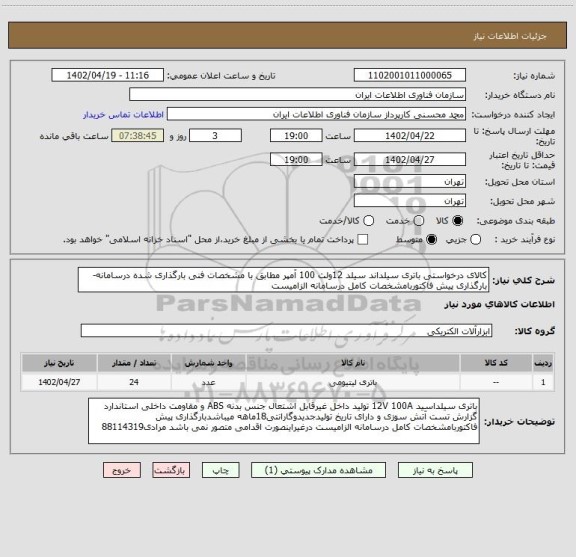Click the announcement date field 1402/04/19 - 11:16

108,75
